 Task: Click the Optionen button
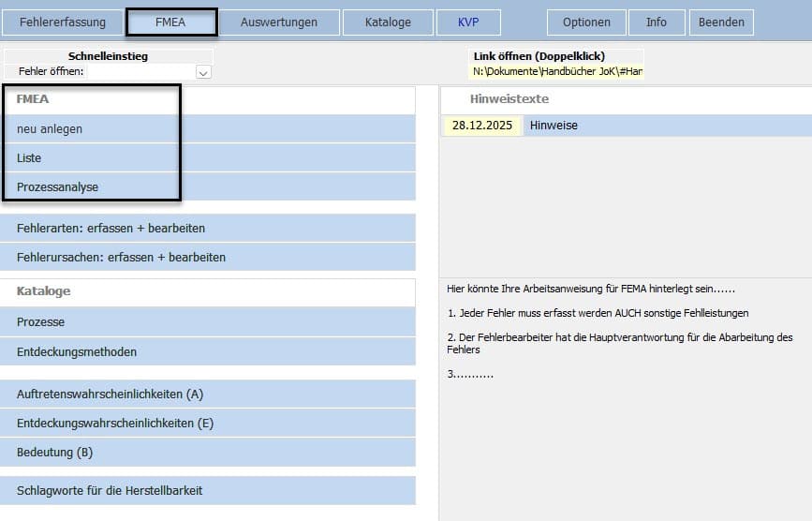[586, 22]
